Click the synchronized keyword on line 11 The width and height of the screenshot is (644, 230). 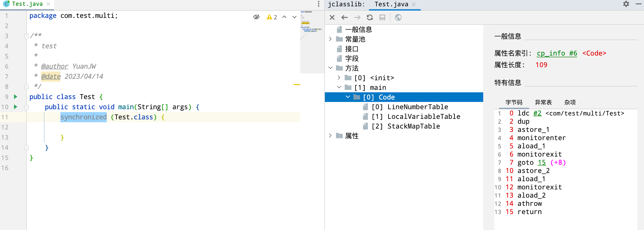[x=84, y=117]
